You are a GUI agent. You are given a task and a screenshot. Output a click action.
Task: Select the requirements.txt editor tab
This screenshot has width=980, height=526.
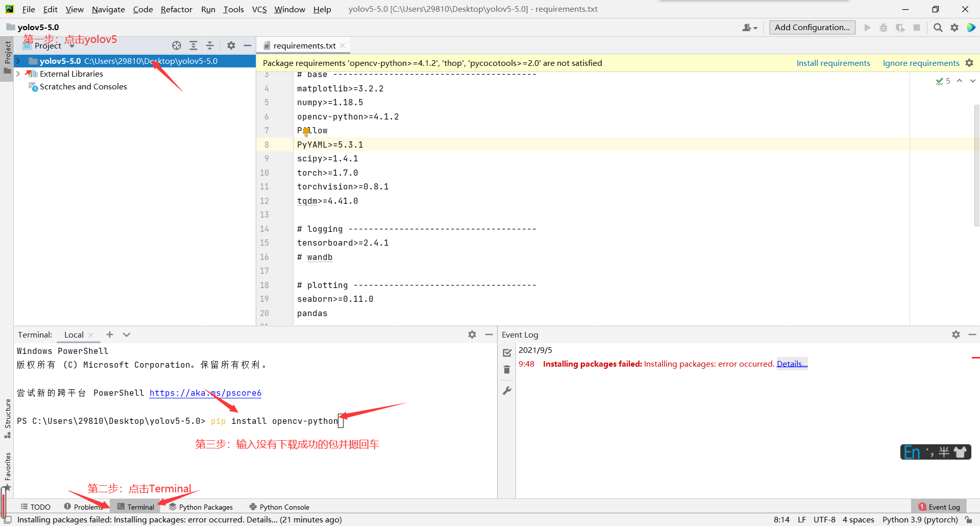(304, 45)
